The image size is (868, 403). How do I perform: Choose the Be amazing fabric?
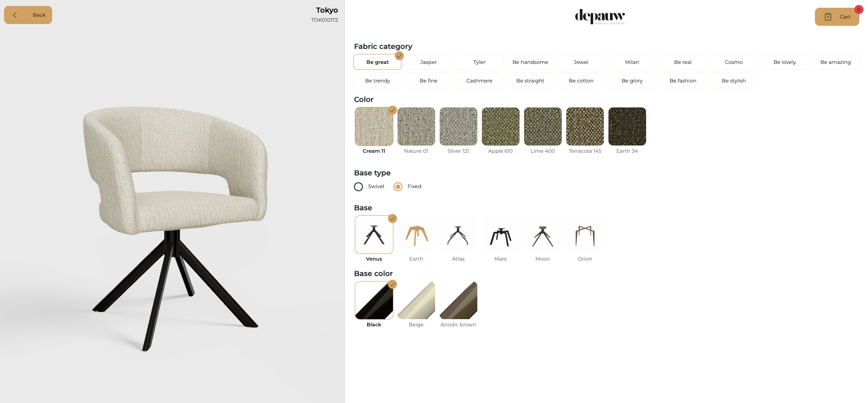coord(835,62)
